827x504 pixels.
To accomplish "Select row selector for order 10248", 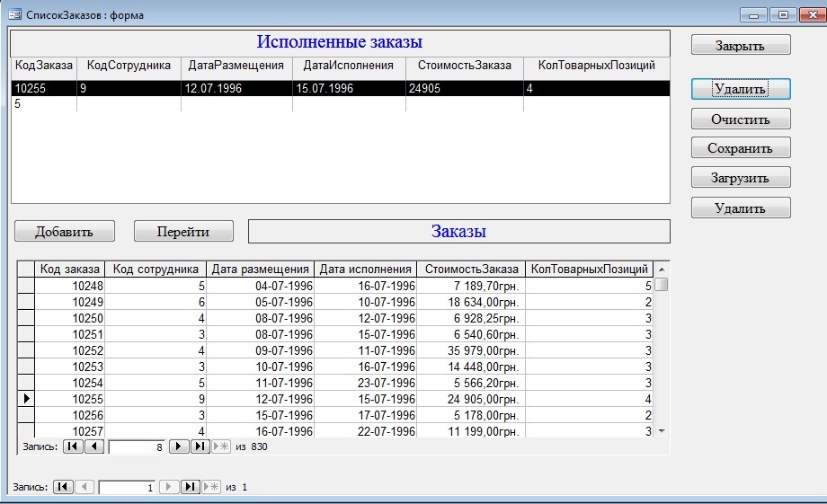I will [x=26, y=286].
